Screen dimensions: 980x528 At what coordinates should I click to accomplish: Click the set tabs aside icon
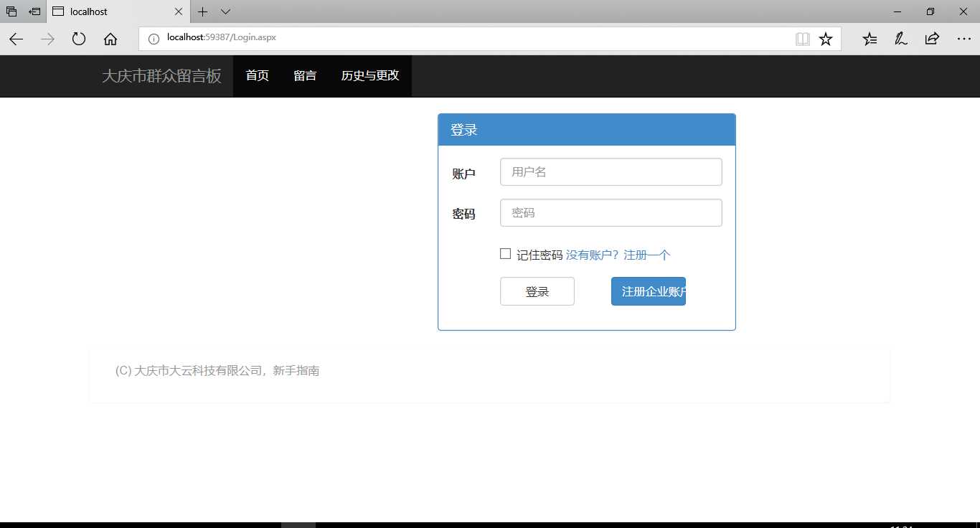[x=34, y=11]
